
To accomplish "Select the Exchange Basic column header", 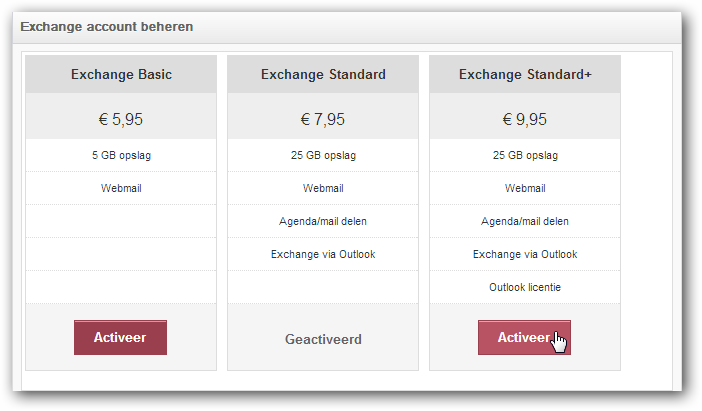I will [x=121, y=74].
